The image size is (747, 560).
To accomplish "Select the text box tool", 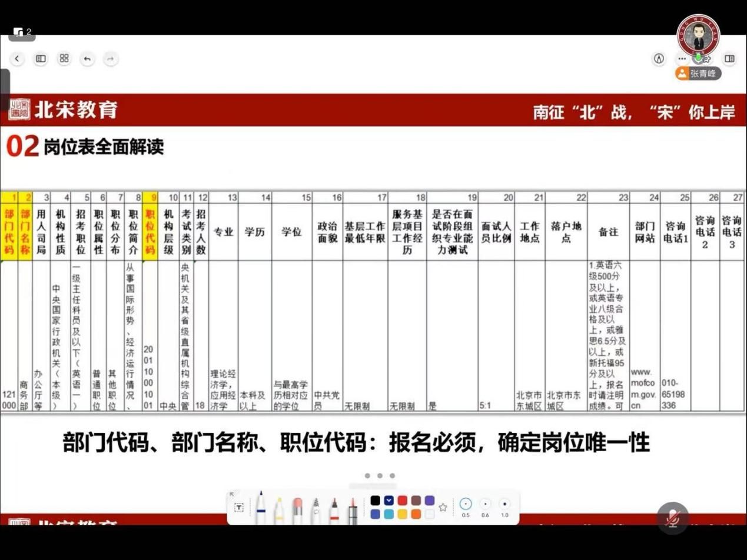I will pyautogui.click(x=239, y=508).
